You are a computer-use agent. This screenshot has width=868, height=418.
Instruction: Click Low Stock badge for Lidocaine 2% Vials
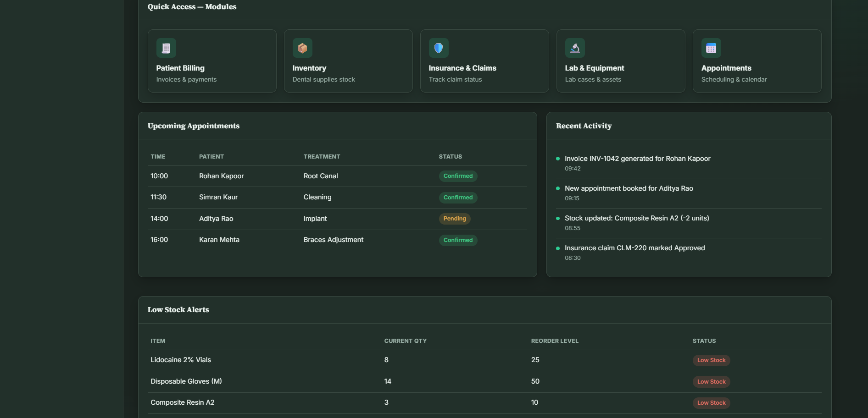[x=711, y=360]
